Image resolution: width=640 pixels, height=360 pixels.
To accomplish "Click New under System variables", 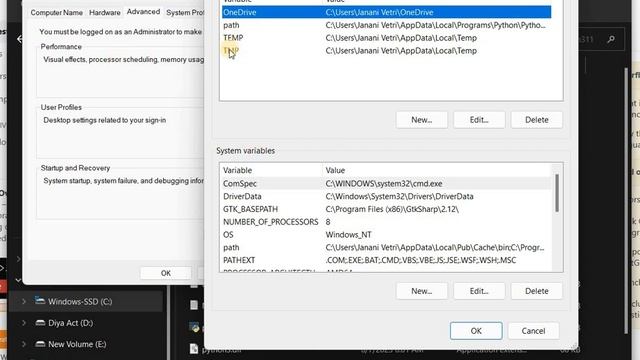I will tap(422, 291).
